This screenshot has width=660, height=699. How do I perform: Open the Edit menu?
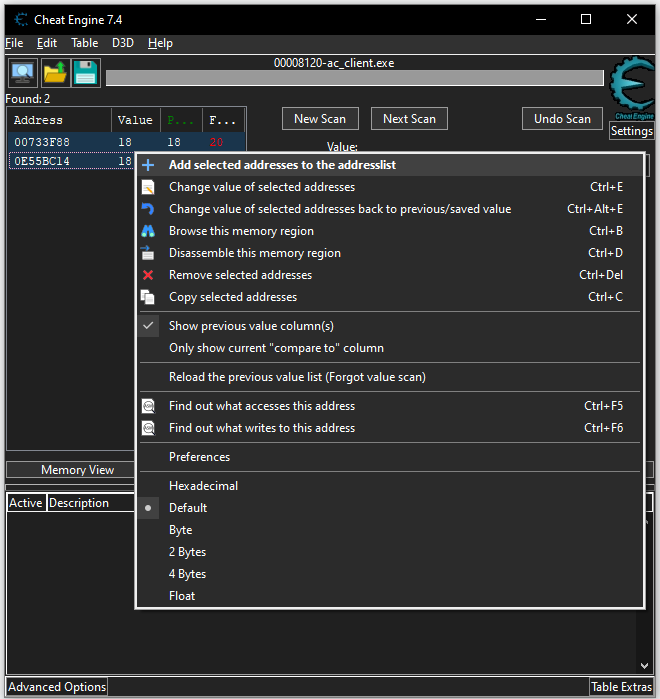point(47,43)
